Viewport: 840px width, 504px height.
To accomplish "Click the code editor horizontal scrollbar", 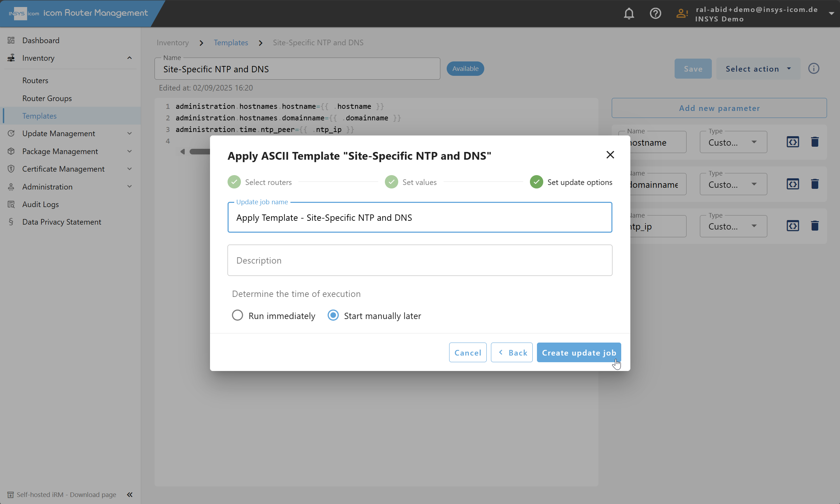I will click(x=199, y=152).
